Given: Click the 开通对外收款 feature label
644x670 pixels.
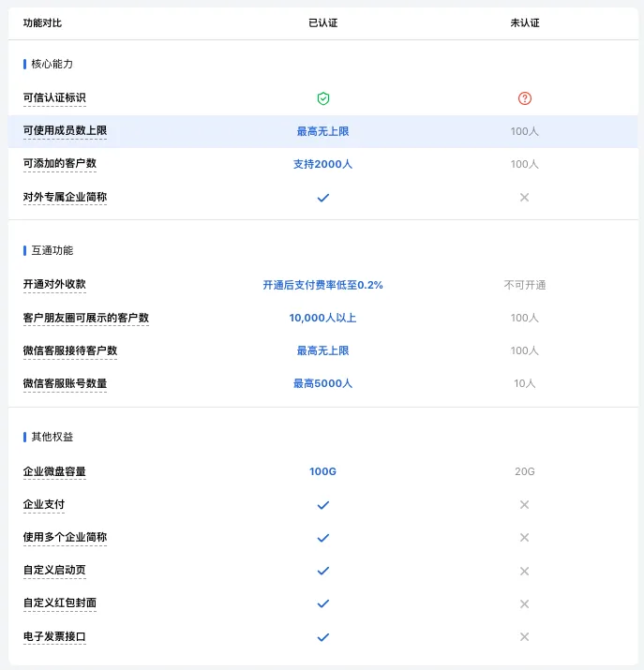Looking at the screenshot, I should 54,285.
